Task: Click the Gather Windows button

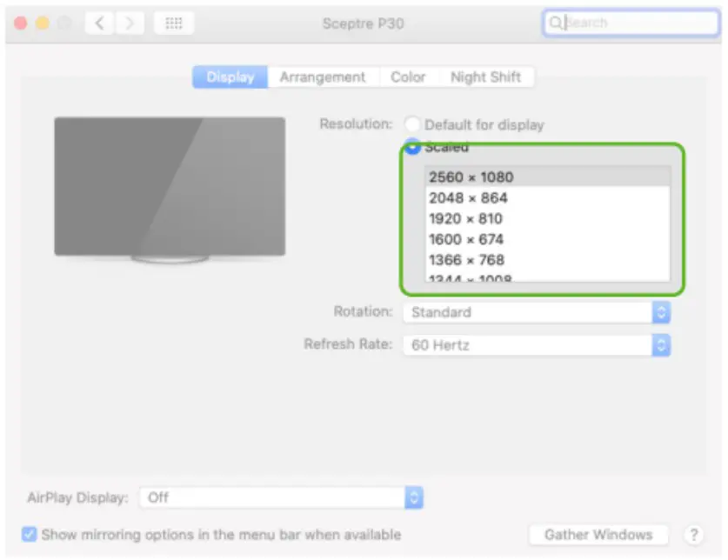Action: [598, 534]
